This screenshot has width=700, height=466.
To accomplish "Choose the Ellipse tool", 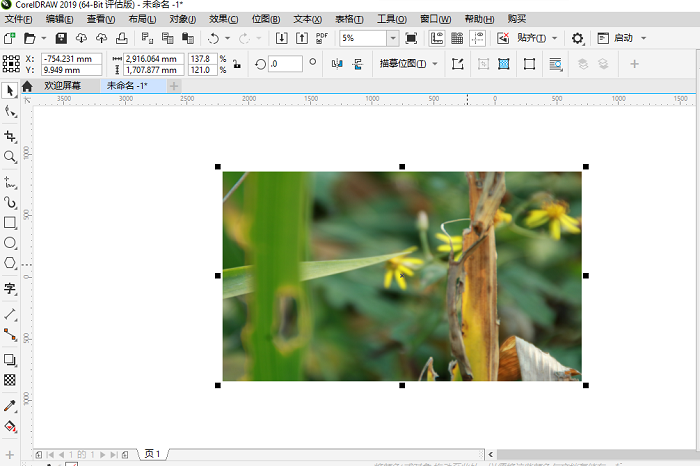I will click(x=10, y=243).
